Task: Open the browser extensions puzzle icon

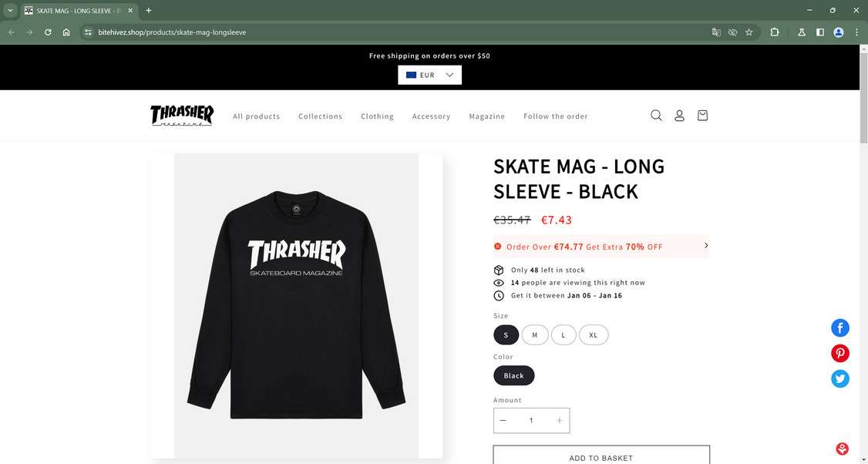Action: pos(775,32)
